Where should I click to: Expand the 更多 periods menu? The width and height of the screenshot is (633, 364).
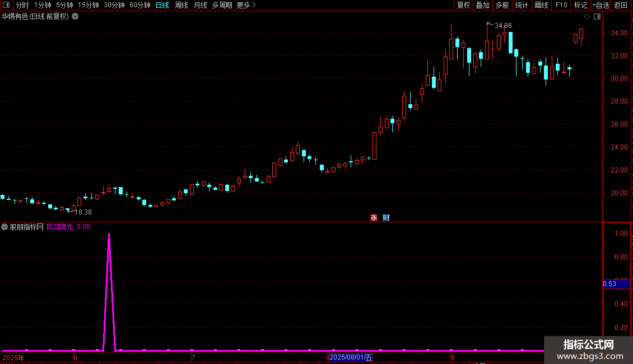[x=246, y=5]
